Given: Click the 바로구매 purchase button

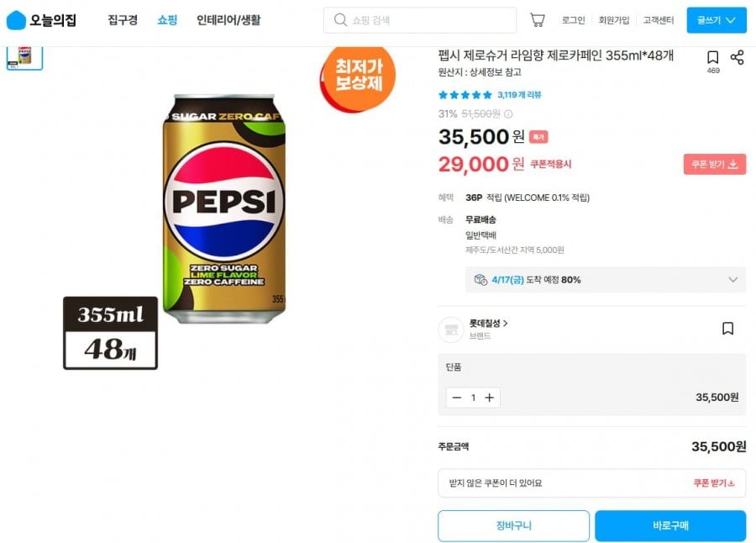Looking at the screenshot, I should [669, 525].
